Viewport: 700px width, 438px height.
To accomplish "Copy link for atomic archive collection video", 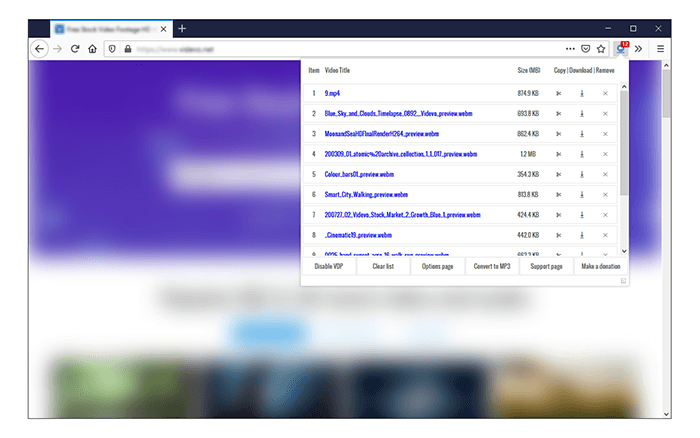I will (x=558, y=154).
